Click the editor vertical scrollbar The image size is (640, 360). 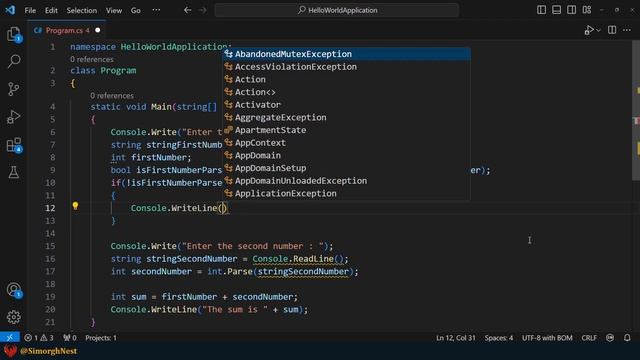(636, 110)
